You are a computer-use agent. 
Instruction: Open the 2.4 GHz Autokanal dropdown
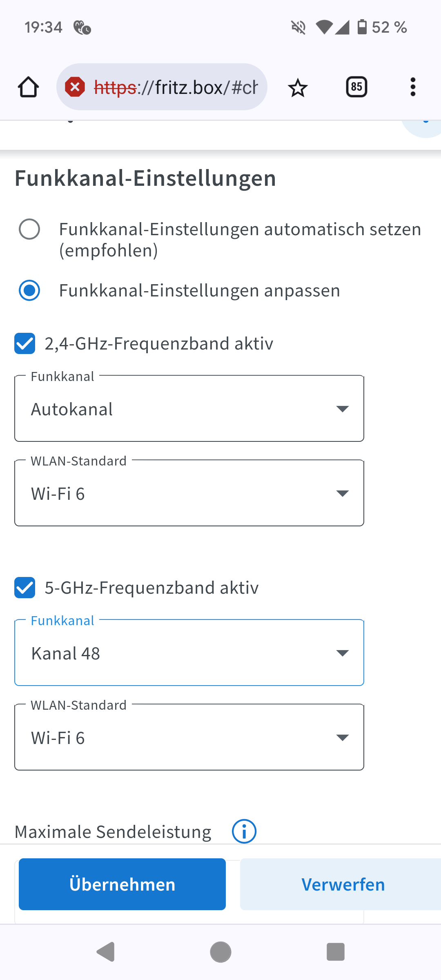point(189,409)
